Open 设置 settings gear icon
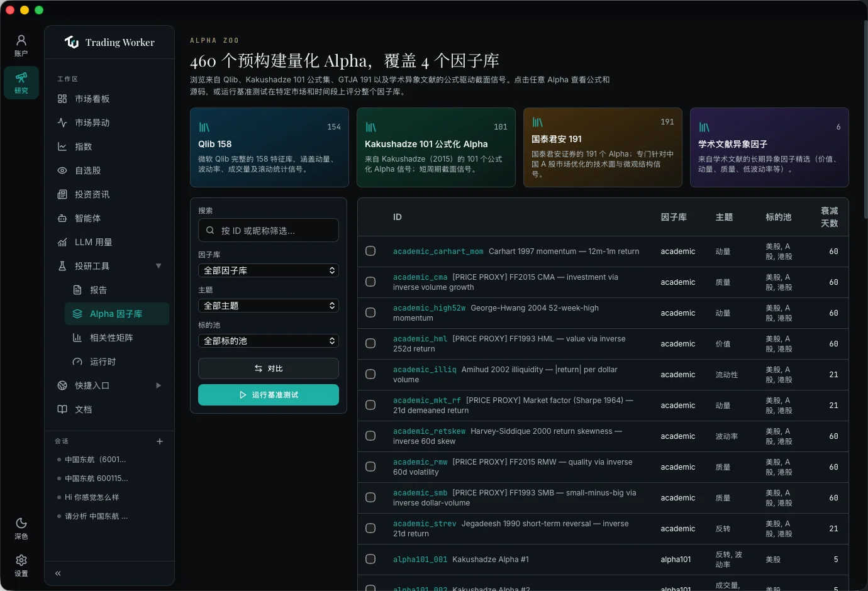This screenshot has width=868, height=591. [x=21, y=560]
